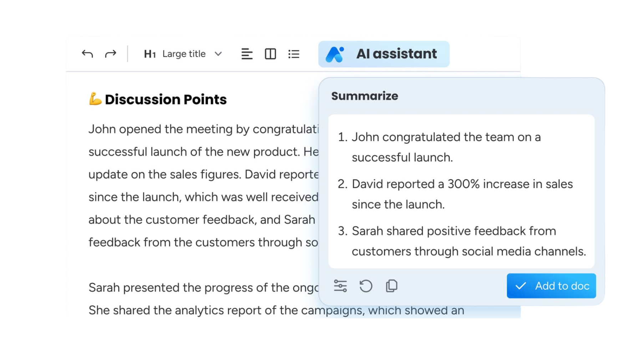Click the blue AI assistant logo

335,54
